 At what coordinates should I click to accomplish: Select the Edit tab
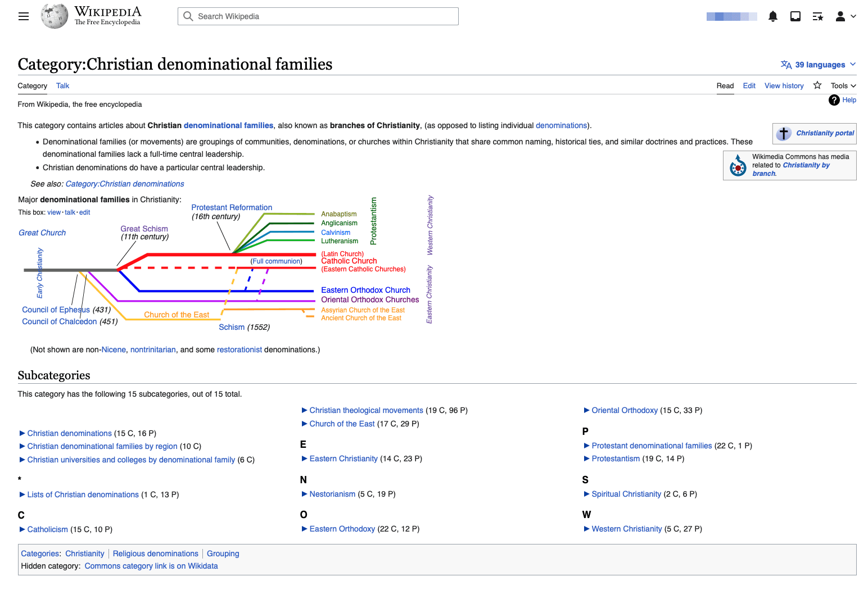(749, 86)
